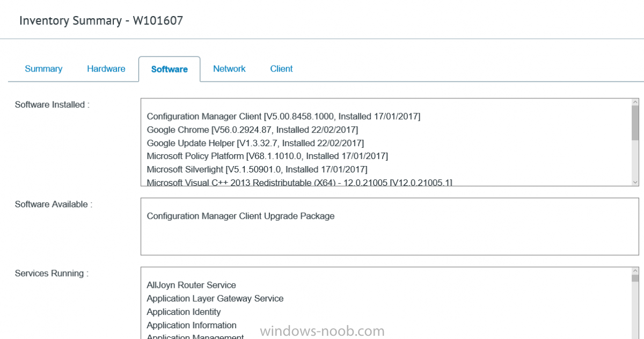
Task: Click the Software Available label
Action: [x=54, y=204]
